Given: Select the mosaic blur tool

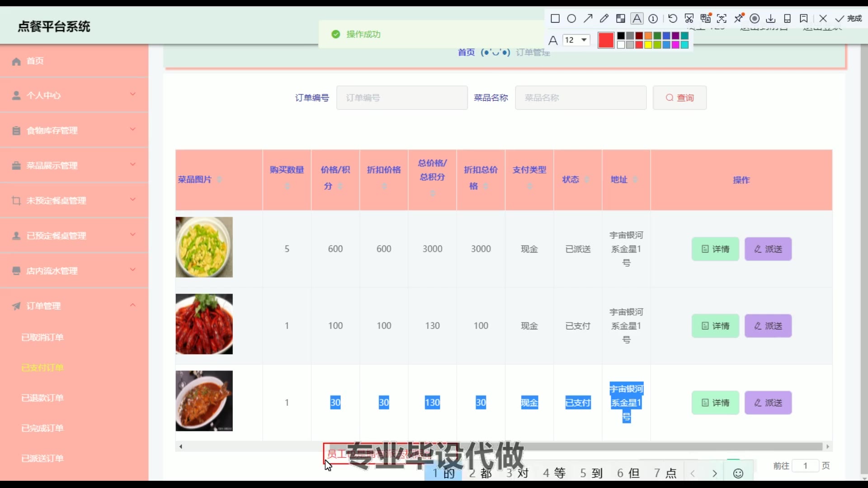Looking at the screenshot, I should tap(621, 19).
